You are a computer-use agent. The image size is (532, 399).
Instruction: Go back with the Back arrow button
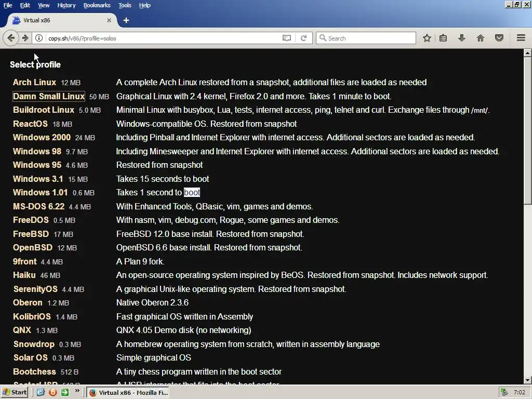pos(10,38)
